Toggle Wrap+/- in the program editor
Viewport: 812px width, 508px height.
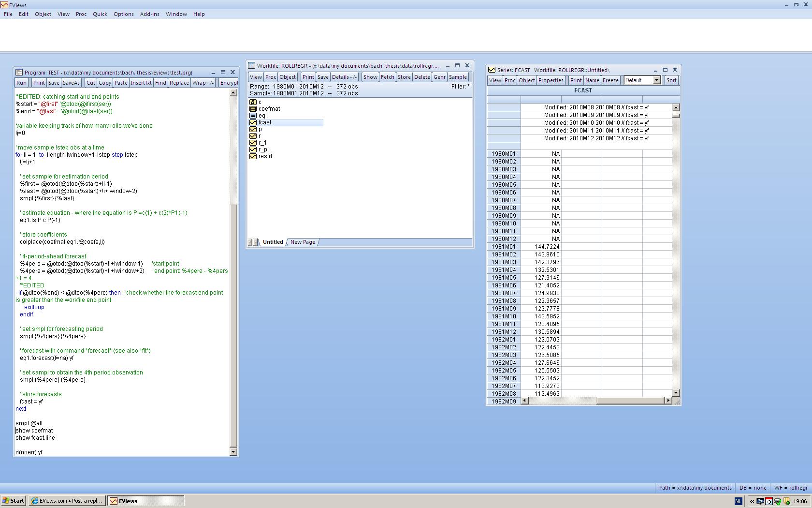(203, 83)
